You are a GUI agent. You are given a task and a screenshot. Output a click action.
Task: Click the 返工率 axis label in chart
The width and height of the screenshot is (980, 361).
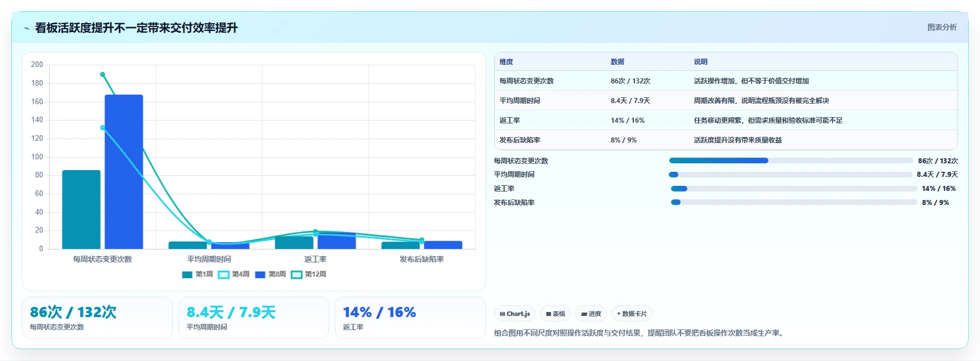pyautogui.click(x=315, y=259)
